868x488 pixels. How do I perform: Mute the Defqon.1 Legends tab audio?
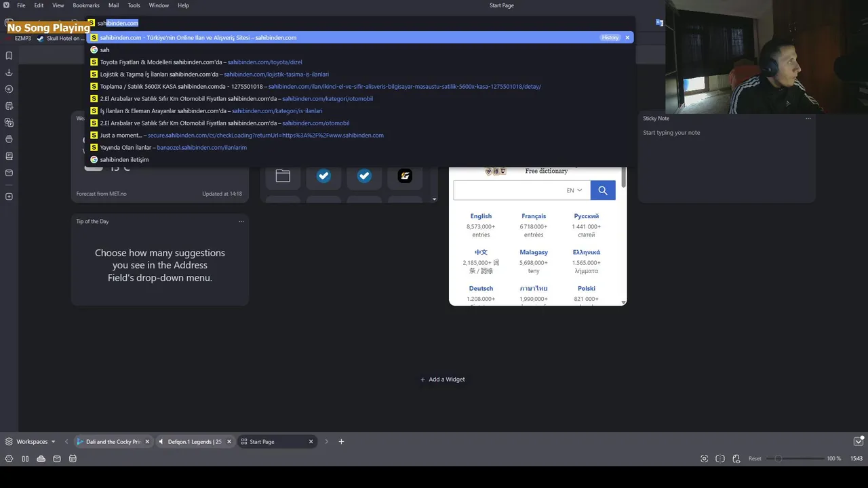[161, 442]
